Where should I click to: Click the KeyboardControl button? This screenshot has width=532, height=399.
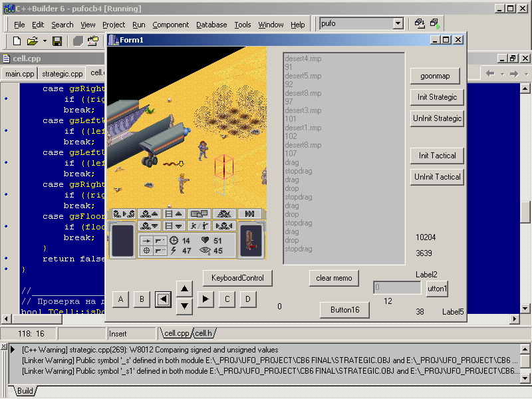[237, 278]
